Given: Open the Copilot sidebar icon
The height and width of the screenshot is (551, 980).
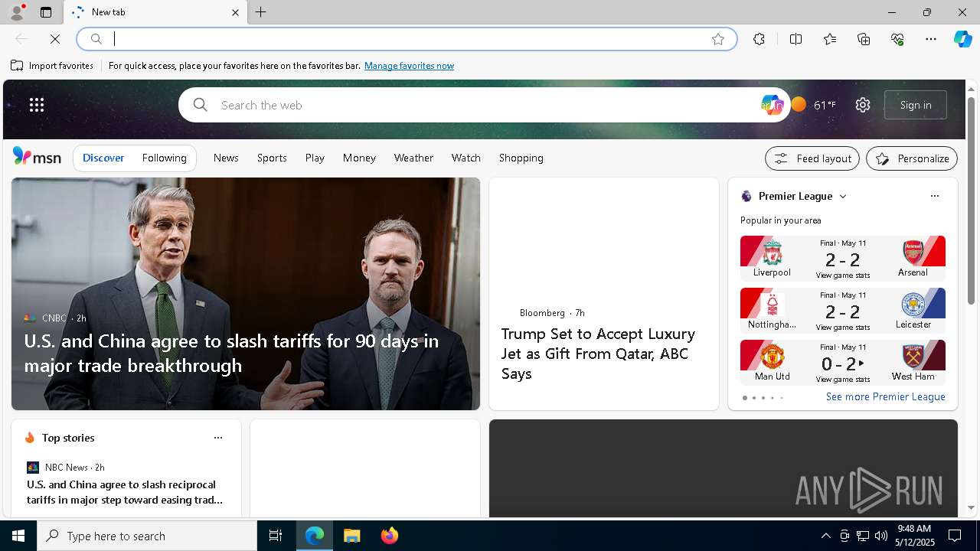Looking at the screenshot, I should coord(962,39).
